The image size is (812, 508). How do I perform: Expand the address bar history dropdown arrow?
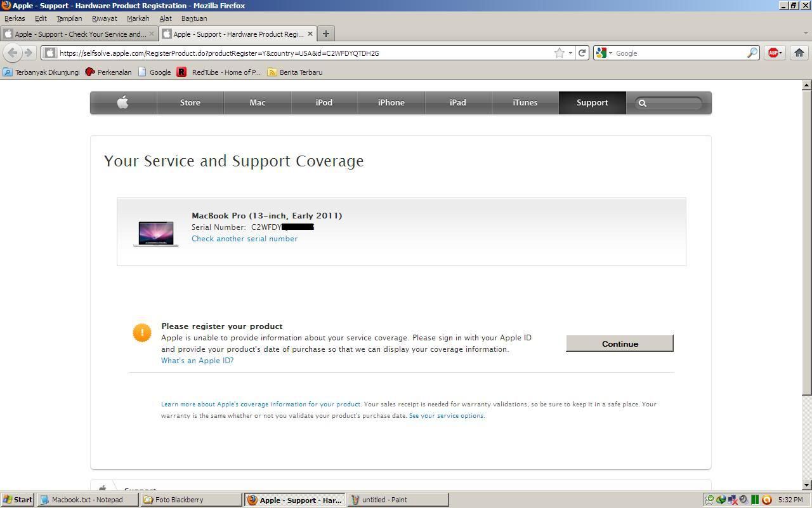[570, 53]
